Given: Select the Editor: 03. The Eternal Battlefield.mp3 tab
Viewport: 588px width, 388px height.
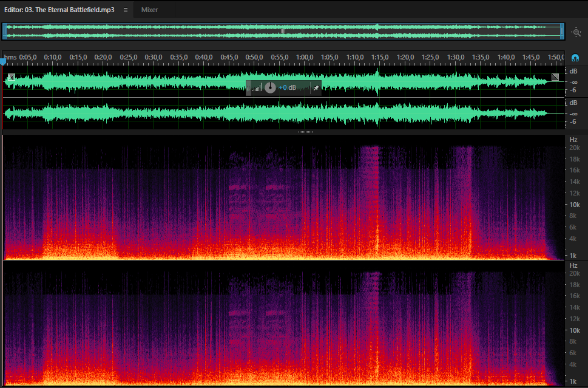Looking at the screenshot, I should click(x=59, y=10).
